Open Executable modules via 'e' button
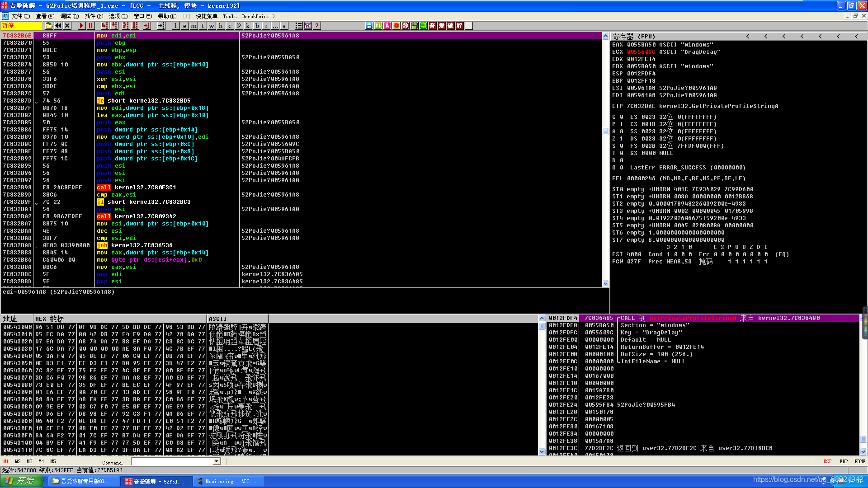The image size is (868, 488). (184, 26)
